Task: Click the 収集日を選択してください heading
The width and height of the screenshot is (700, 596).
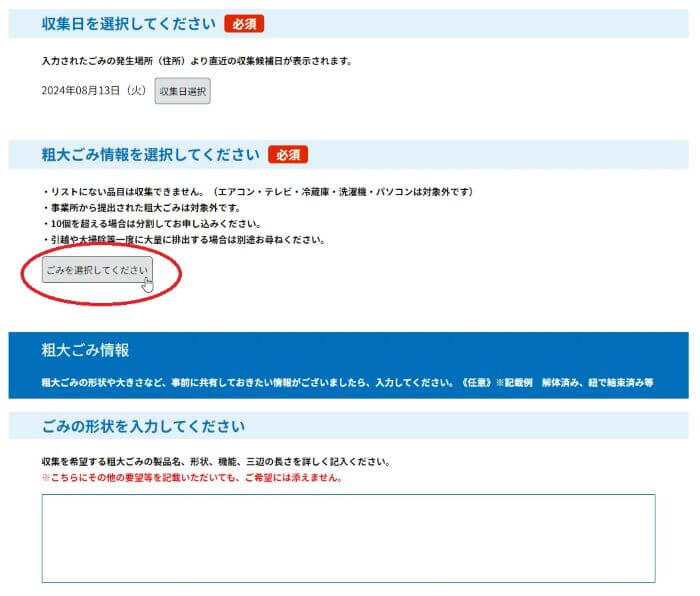Action: click(129, 24)
